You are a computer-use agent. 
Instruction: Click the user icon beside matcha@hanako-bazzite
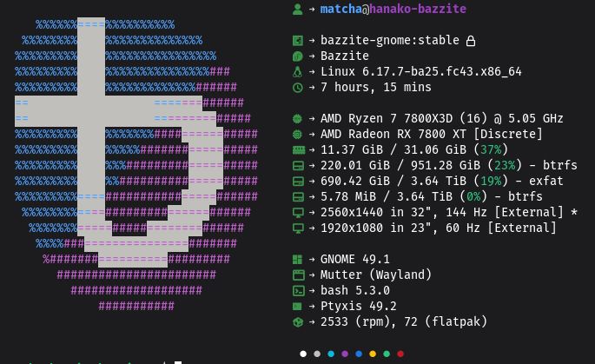(297, 9)
